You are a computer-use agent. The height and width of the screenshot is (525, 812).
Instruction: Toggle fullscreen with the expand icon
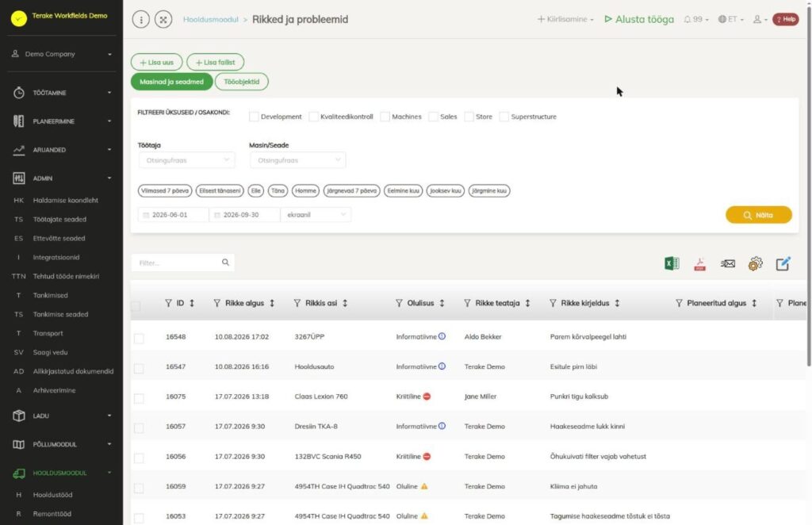pos(163,20)
